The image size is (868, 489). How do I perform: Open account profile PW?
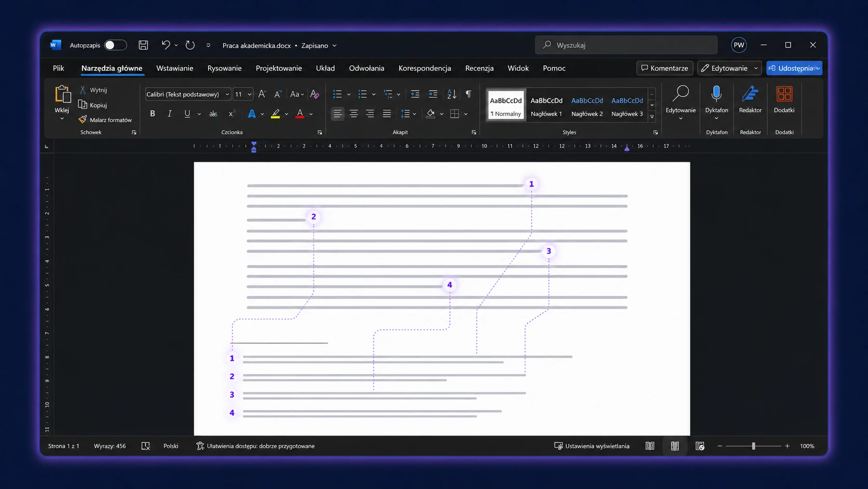click(739, 45)
